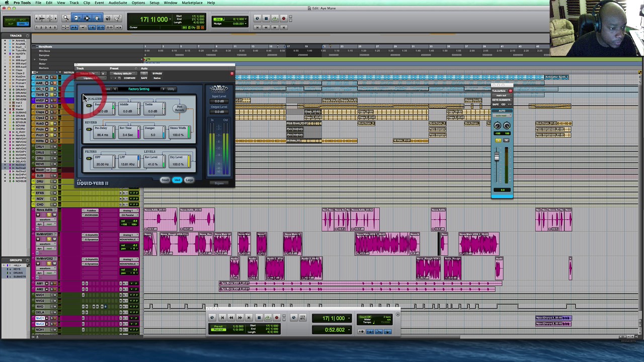Open Transport window sub counter dropdown

click(x=349, y=330)
